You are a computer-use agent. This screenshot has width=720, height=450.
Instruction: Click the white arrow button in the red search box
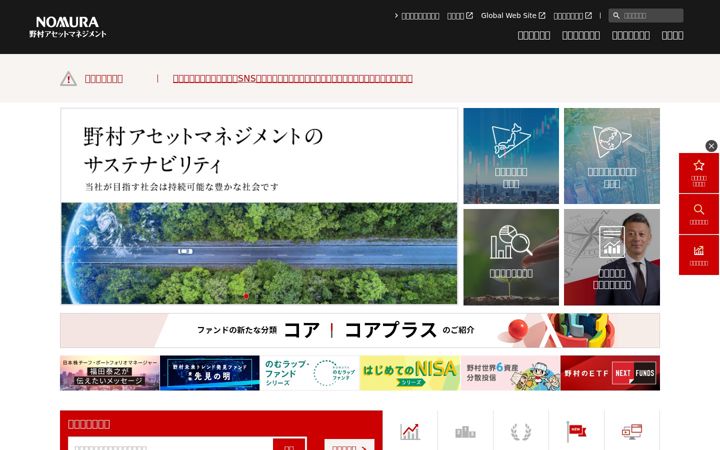click(x=349, y=444)
